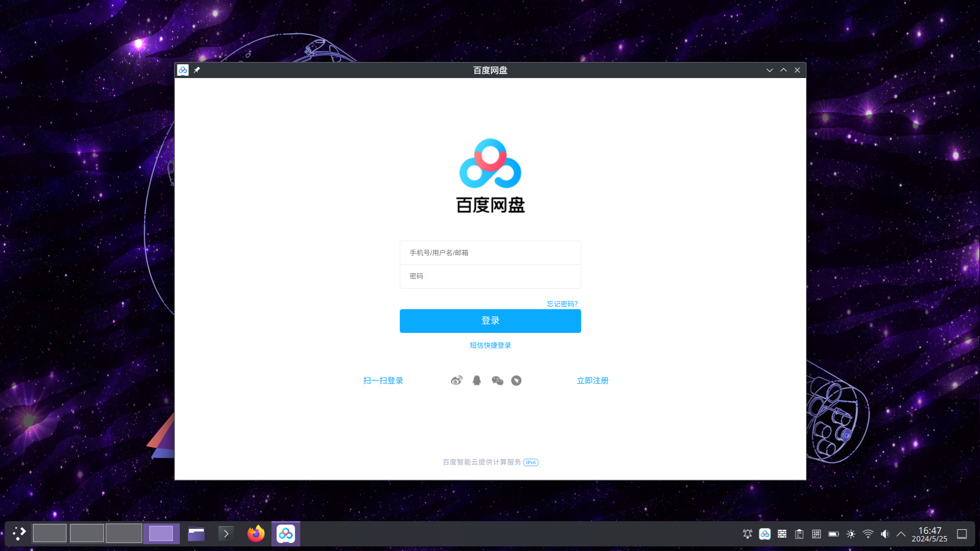
Task: Switch to 扫一扫登录 QR login
Action: (383, 380)
